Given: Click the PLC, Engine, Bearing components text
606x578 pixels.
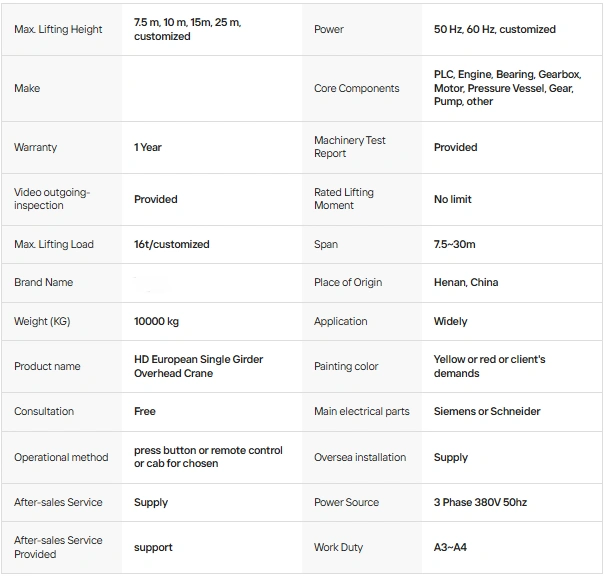Looking at the screenshot, I should (x=507, y=88).
